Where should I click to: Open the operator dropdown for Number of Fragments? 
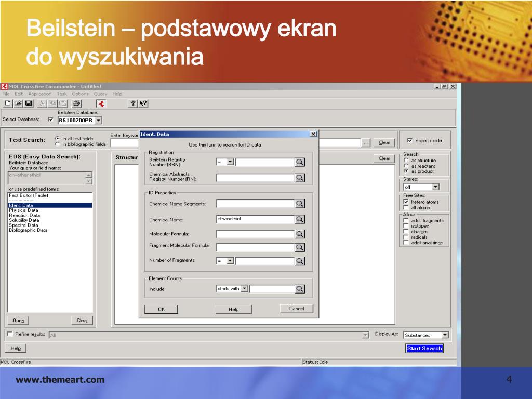[230, 261]
